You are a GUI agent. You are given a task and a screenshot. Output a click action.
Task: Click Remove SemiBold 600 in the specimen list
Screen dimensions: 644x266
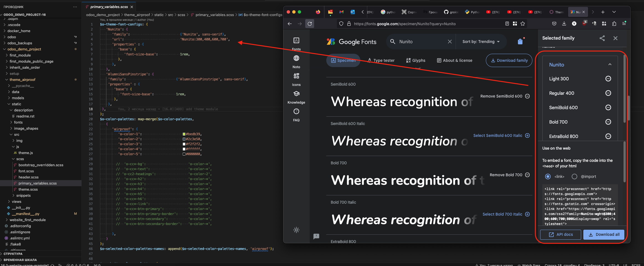pos(505,96)
